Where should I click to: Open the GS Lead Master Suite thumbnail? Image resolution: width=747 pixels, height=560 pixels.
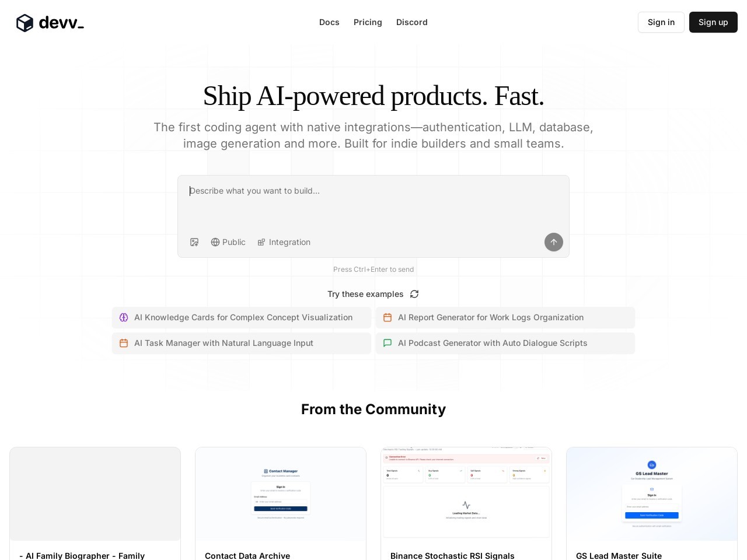[x=652, y=494]
